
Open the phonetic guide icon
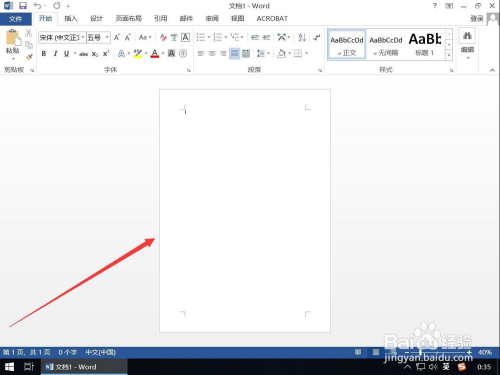click(174, 37)
